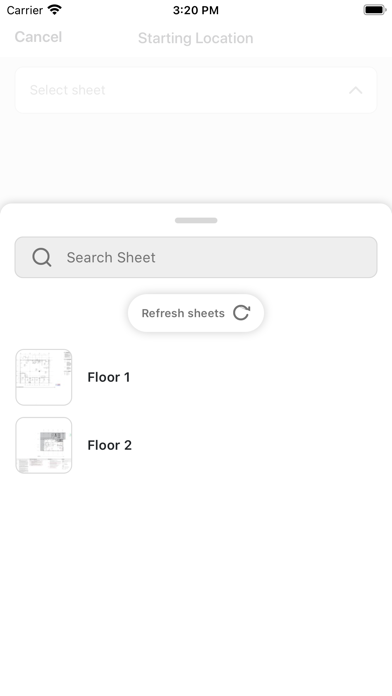Tap the Cancel button

click(38, 37)
